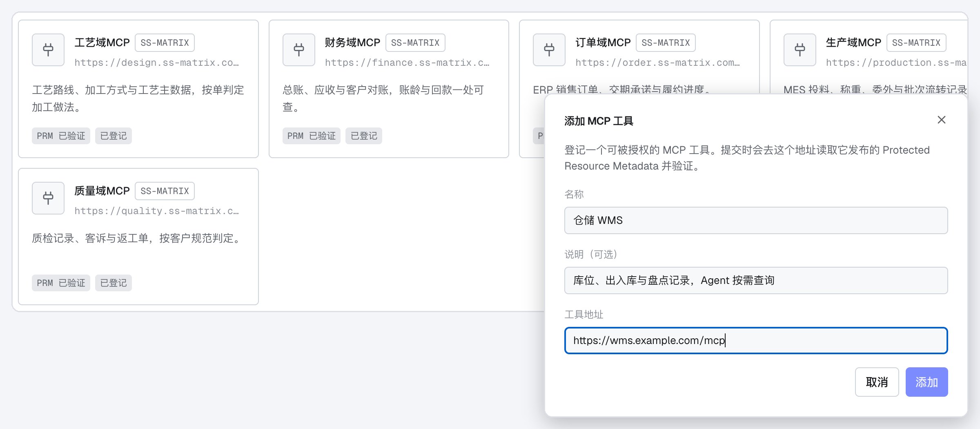Click the 总账、应收 description on 财务域MCP card
The image size is (980, 429).
[383, 98]
